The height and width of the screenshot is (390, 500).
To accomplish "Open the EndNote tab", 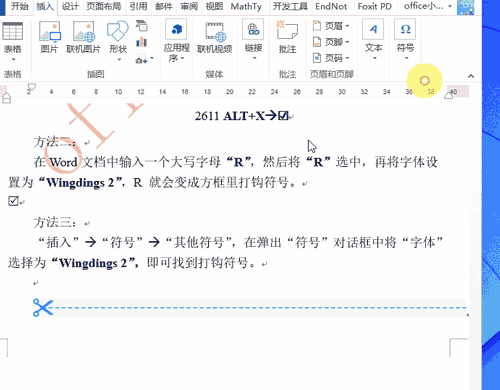I will tap(331, 6).
